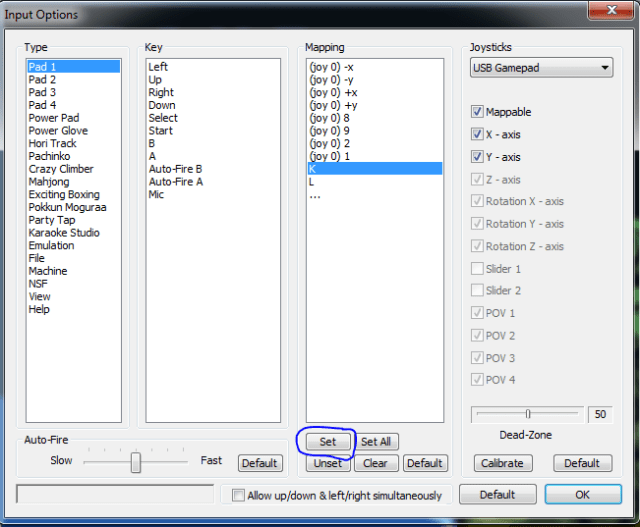
Task: Confirm the dialog with OK
Action: point(583,494)
